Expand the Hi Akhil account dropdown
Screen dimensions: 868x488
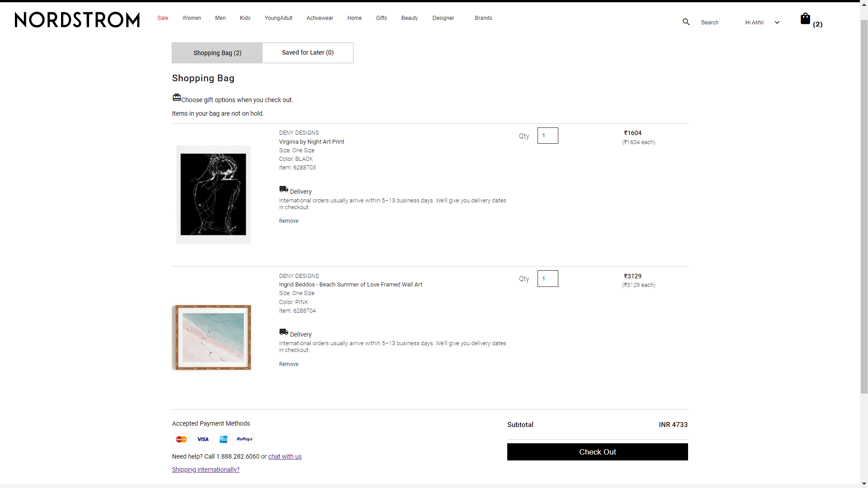coord(777,23)
